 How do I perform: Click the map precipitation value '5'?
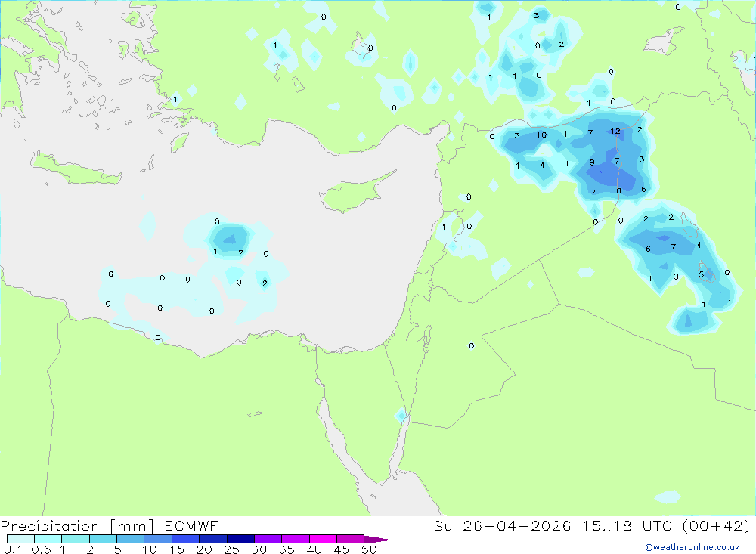click(x=701, y=274)
